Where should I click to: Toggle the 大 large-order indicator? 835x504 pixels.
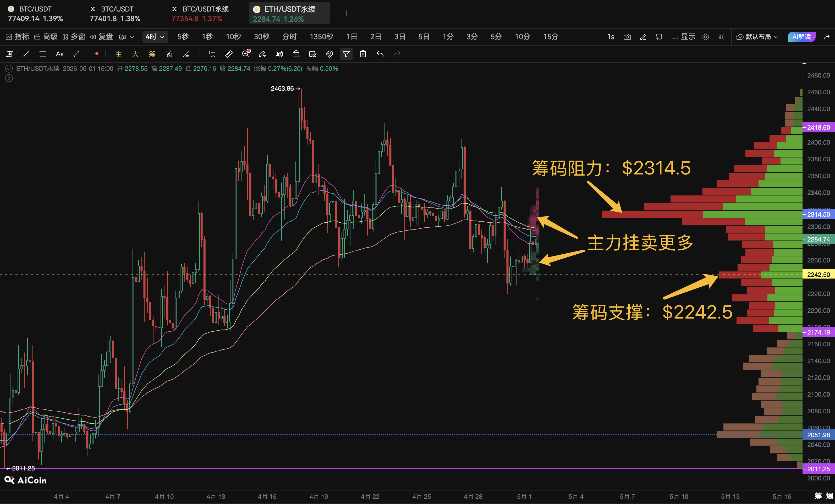point(135,54)
